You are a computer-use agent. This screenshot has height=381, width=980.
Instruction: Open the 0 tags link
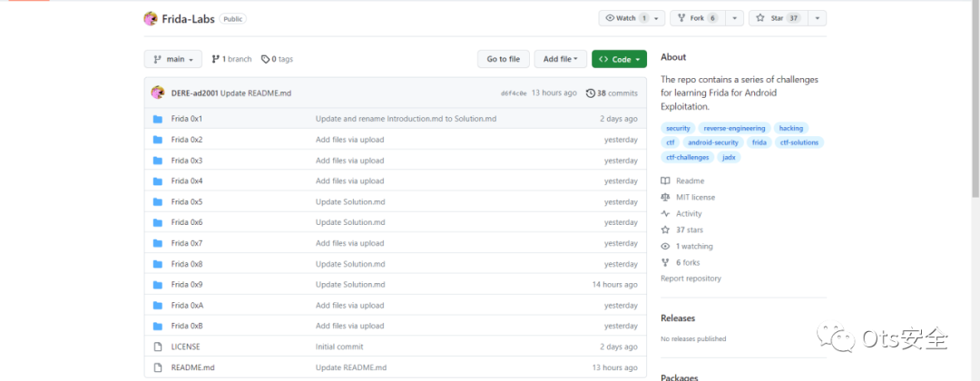coord(277,59)
